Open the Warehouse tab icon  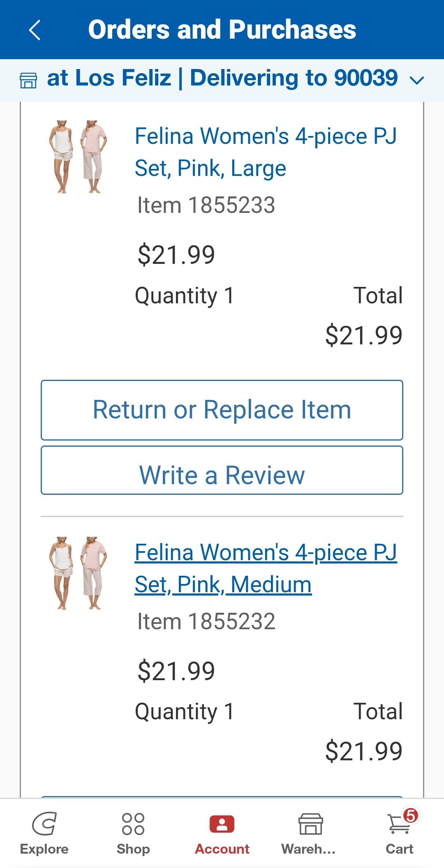point(310,824)
